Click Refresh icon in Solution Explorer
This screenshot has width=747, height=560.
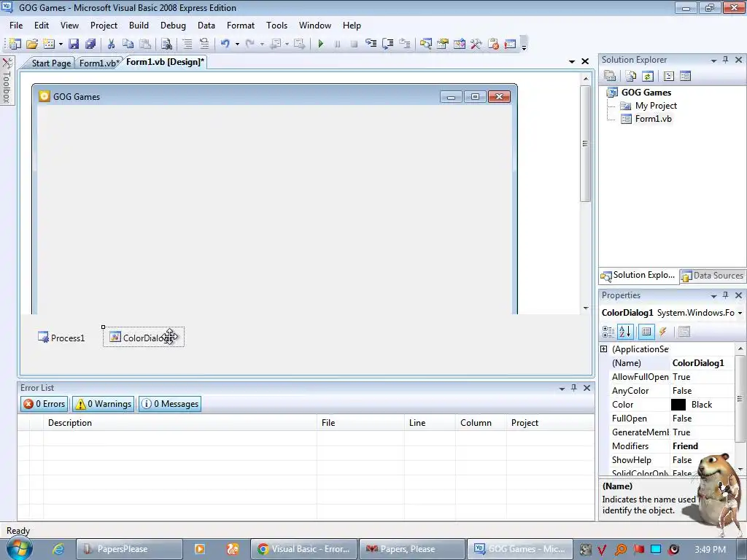pos(648,76)
